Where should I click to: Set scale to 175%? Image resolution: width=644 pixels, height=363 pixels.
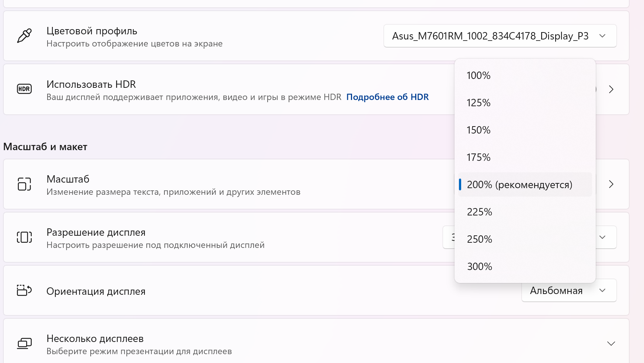(x=478, y=157)
